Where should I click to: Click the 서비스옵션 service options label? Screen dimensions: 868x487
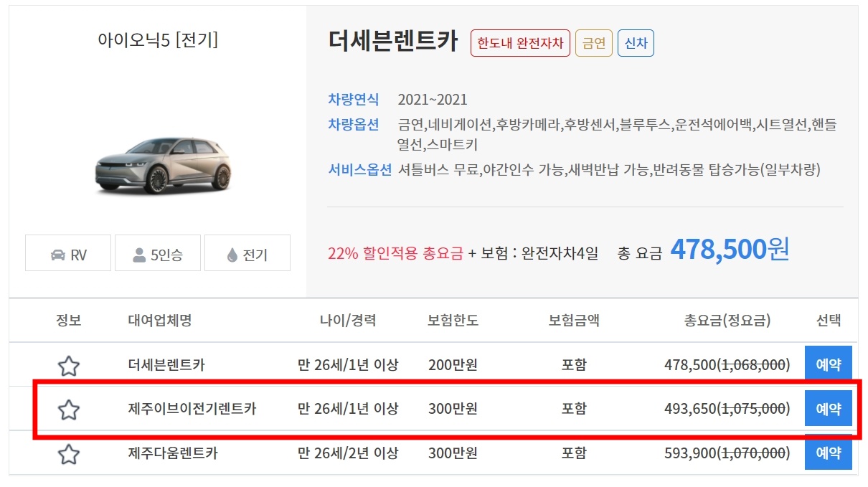[359, 169]
